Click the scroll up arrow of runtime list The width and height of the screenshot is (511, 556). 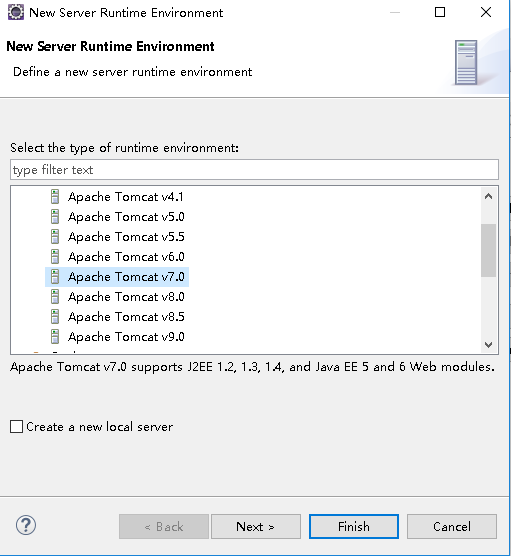point(488,196)
